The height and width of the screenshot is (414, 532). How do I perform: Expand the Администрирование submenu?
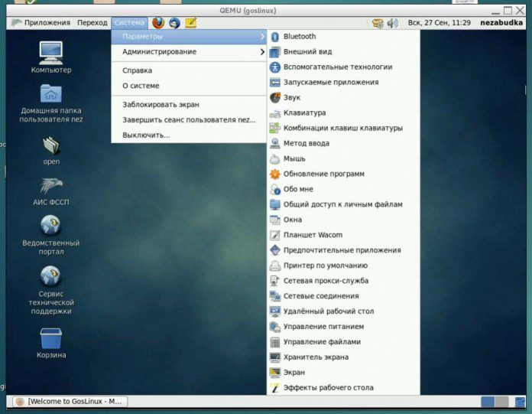[189, 51]
